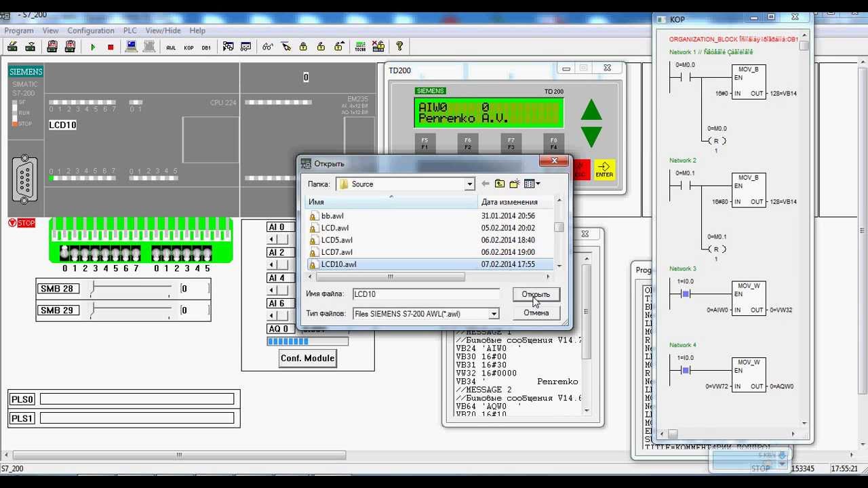Viewport: 868px width, 488px height.
Task: Click the pointer cursor toolbar icon
Action: coord(285,47)
